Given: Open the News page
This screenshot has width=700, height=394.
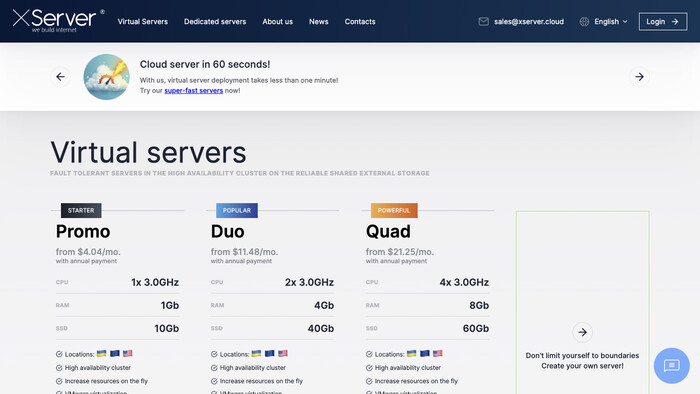Looking at the screenshot, I should coord(318,21).
